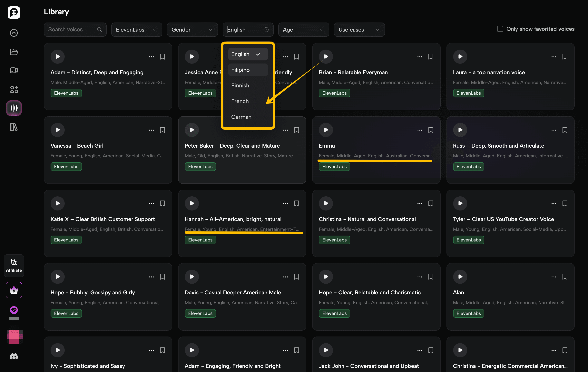Click the English language filter combo box

tap(248, 30)
